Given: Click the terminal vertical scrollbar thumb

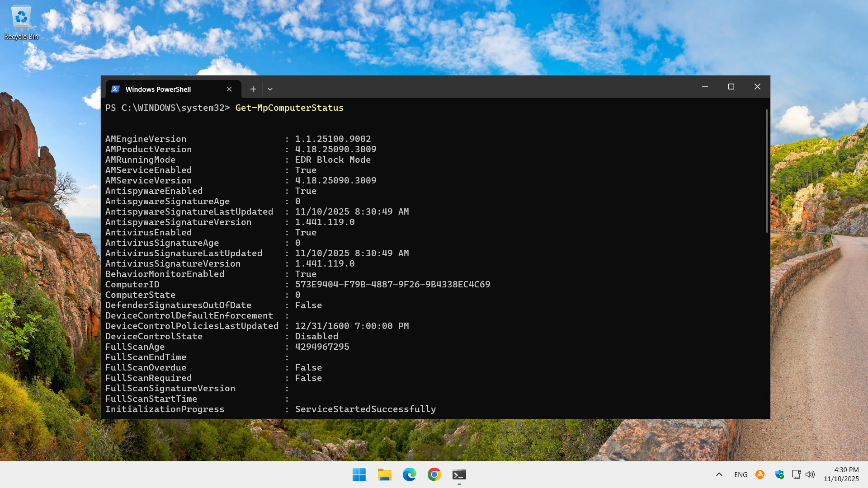Looking at the screenshot, I should click(767, 172).
